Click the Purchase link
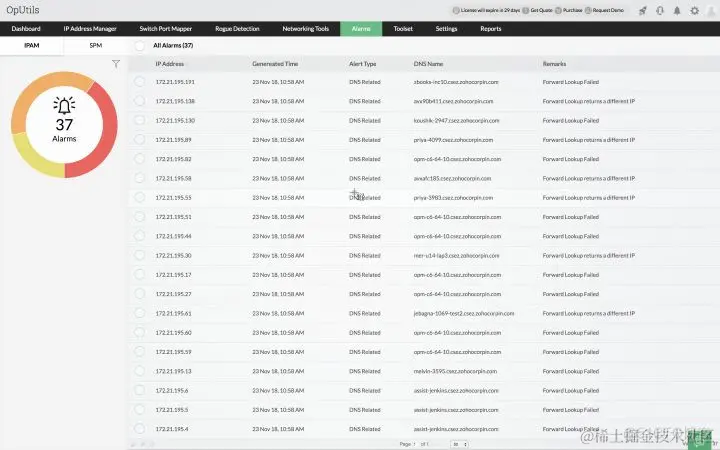Image resolution: width=720 pixels, height=450 pixels. (x=573, y=10)
